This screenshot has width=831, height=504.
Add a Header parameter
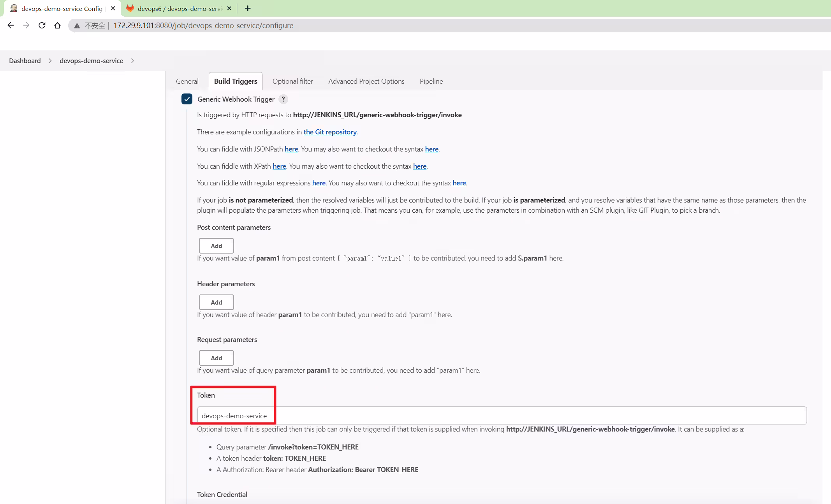tap(217, 302)
